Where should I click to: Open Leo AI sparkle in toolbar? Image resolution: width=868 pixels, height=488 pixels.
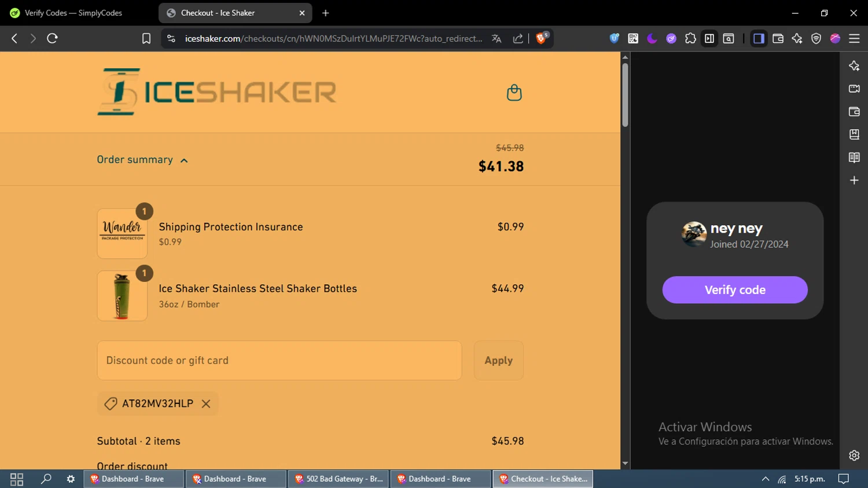797,38
